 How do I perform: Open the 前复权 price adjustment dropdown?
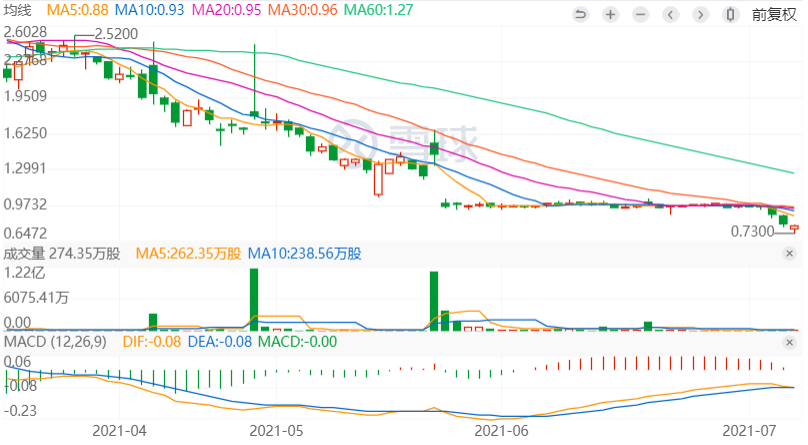[x=773, y=14]
